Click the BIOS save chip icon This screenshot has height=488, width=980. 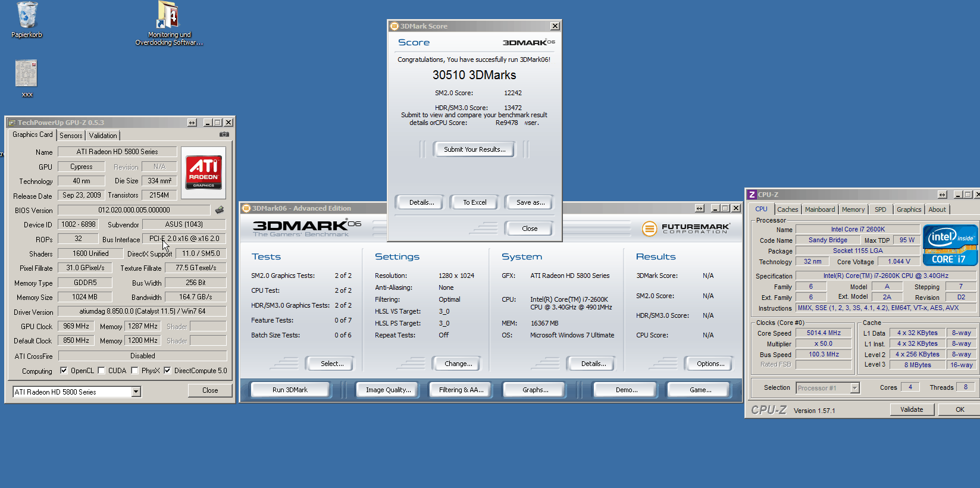(x=220, y=210)
